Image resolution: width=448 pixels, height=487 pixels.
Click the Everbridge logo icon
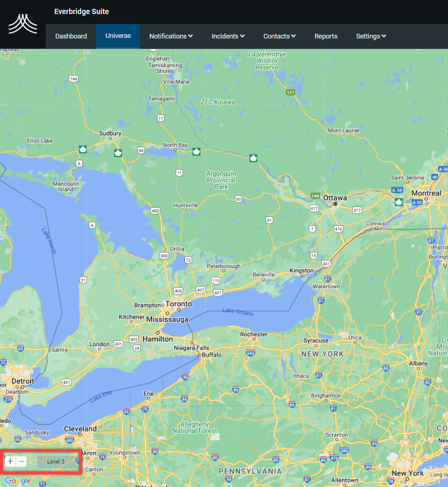pos(22,24)
